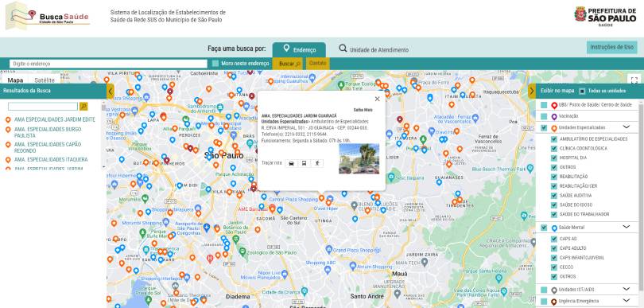644x308 pixels.
Task: Click the Busca Saúde logo
Action: click(48, 16)
